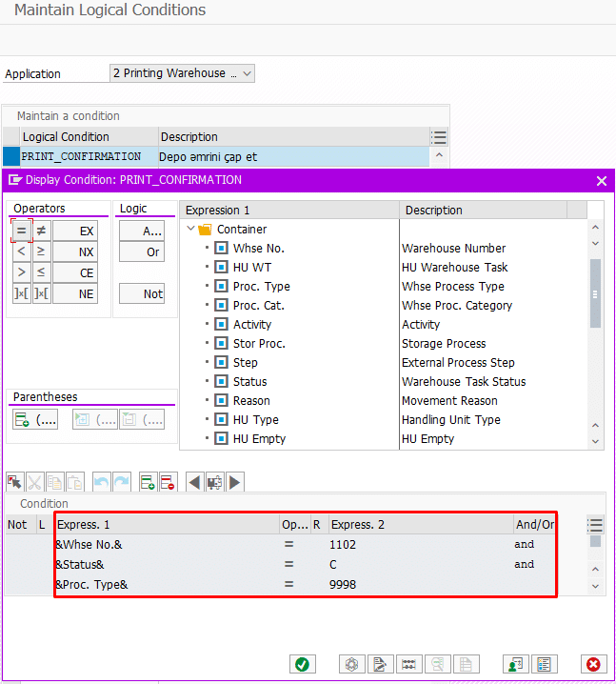Click the insert row icon in toolbar
The image size is (616, 684).
click(x=148, y=483)
